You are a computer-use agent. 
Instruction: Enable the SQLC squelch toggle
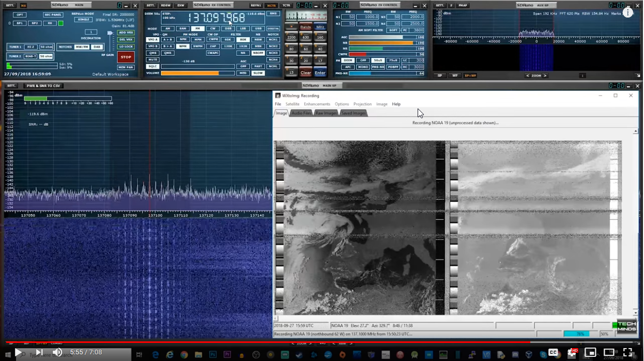(152, 67)
